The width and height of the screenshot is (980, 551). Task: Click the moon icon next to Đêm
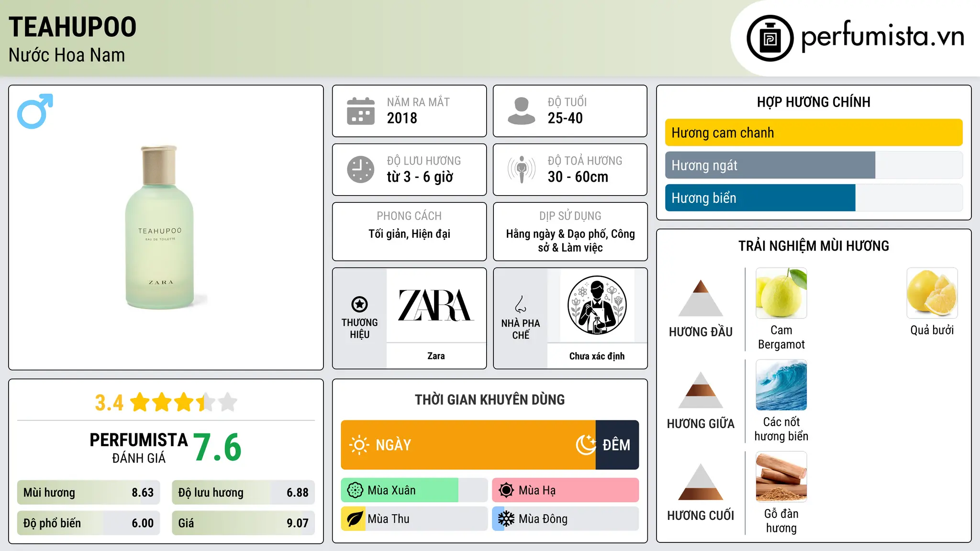click(586, 445)
